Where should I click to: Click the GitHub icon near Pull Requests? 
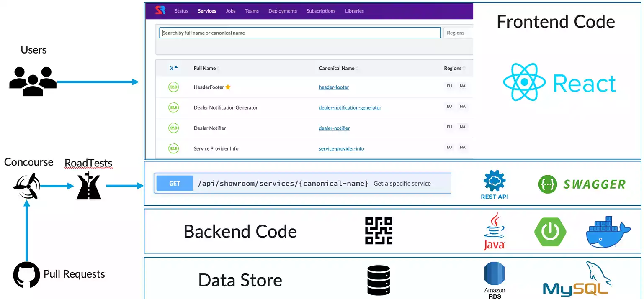click(26, 274)
